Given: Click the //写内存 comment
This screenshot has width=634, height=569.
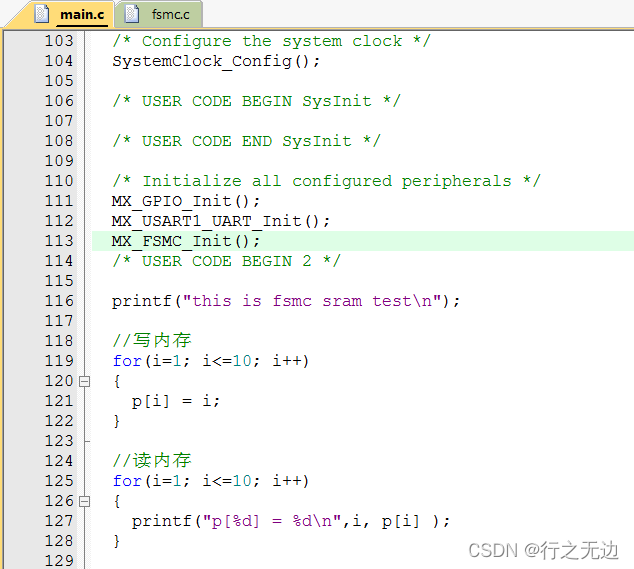Looking at the screenshot, I should tap(152, 341).
